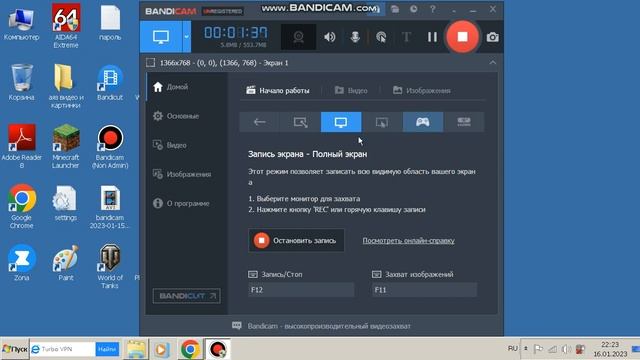Pause the recording
Viewport: 640px width, 360px height.
(x=432, y=37)
